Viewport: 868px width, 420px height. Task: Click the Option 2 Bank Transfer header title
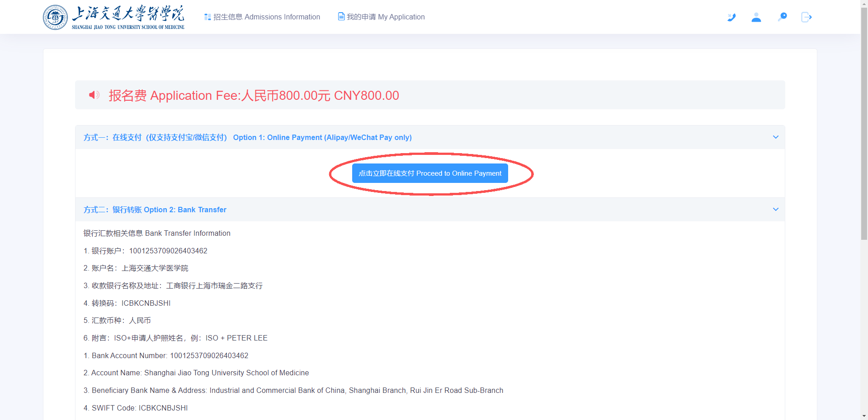[x=155, y=210]
